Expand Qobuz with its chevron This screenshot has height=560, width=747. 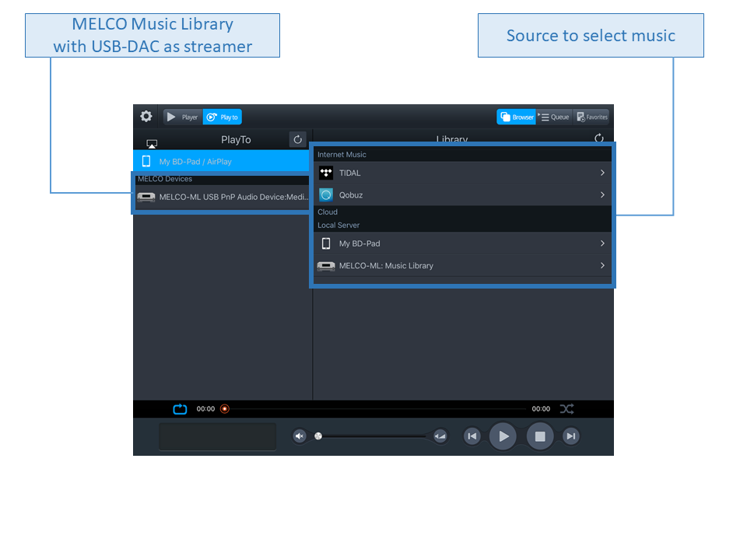(x=602, y=194)
